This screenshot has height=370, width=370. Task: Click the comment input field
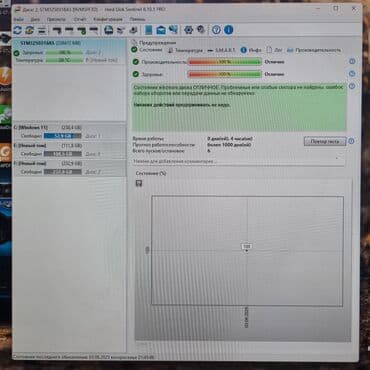238,161
